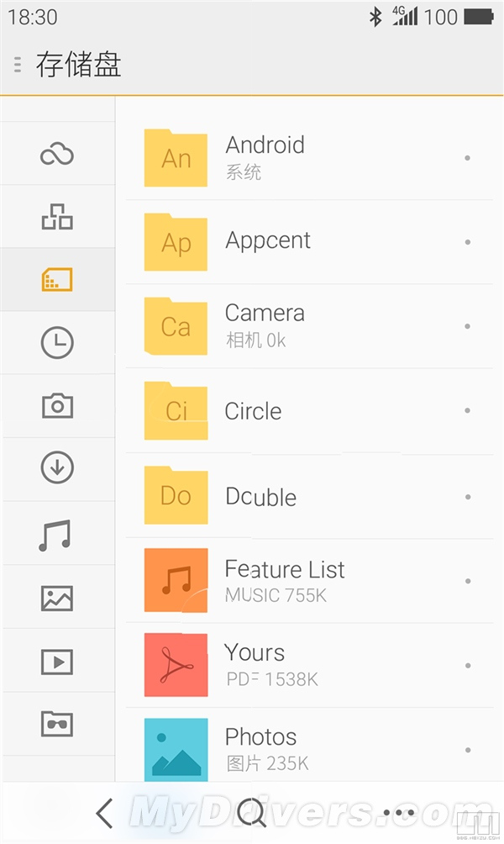
Task: Tap the back arrow button
Action: pos(104,813)
